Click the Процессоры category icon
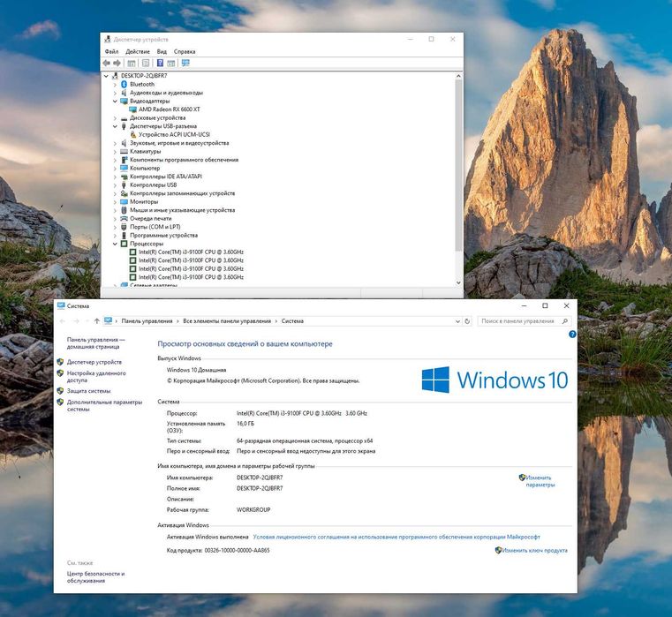This screenshot has width=672, height=617. 124,244
